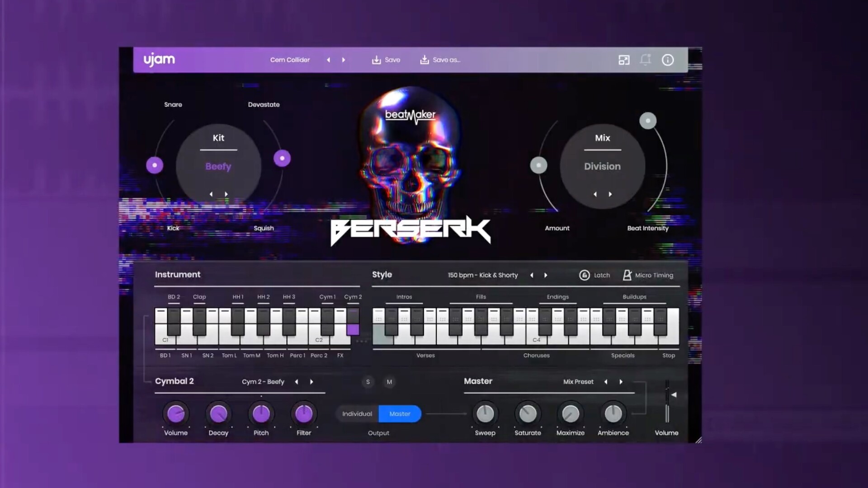Switch output to Master

coord(400,414)
